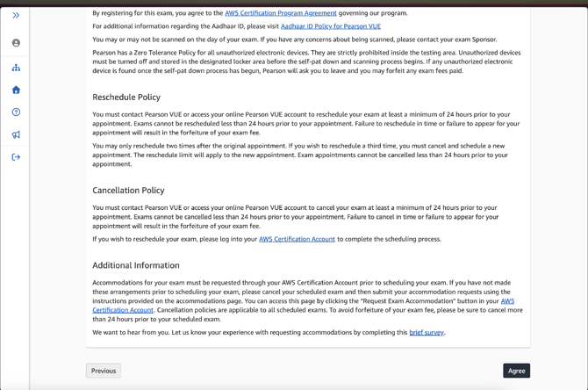588x390 pixels.
Task: Click the Additional Information heading
Action: [x=136, y=265]
